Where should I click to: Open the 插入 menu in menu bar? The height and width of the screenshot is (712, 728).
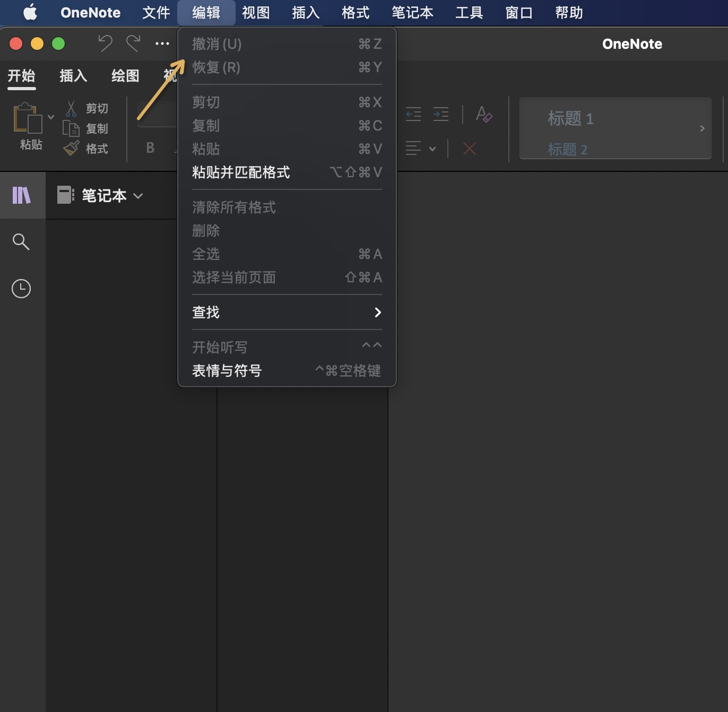[x=306, y=12]
